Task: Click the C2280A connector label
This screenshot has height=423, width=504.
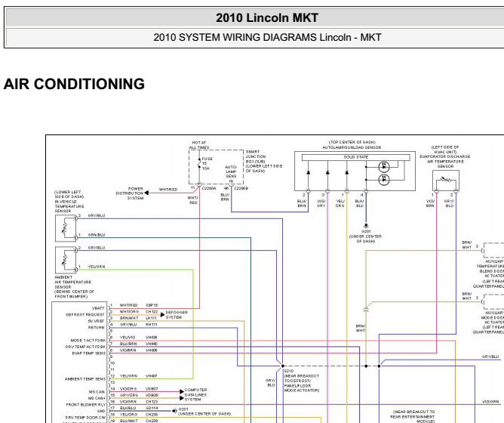Action: pyautogui.click(x=209, y=188)
